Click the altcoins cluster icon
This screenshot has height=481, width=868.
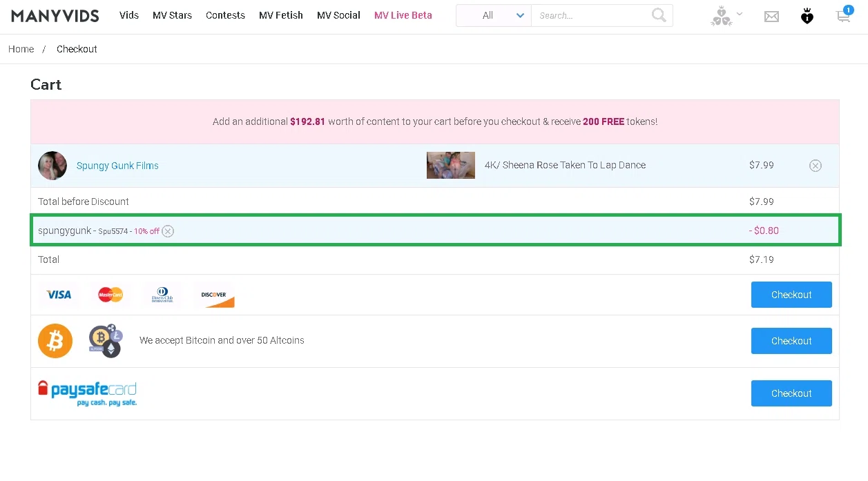coord(106,340)
